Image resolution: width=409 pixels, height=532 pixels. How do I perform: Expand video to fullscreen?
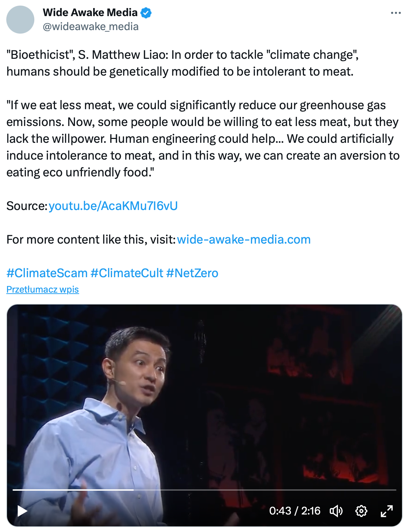coord(387,511)
